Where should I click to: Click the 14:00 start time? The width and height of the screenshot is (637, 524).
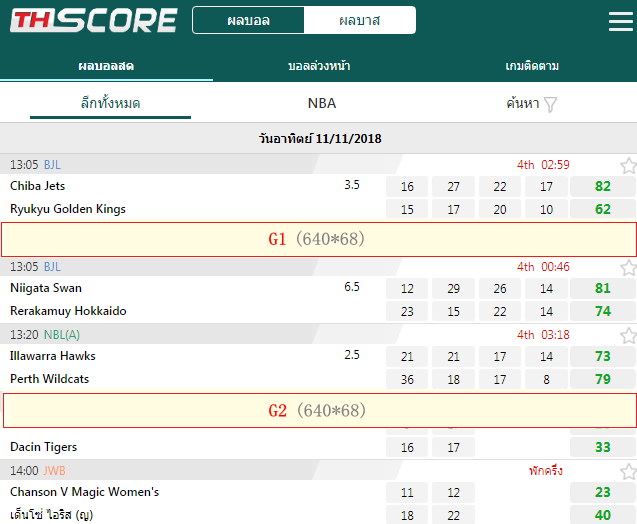pos(24,470)
